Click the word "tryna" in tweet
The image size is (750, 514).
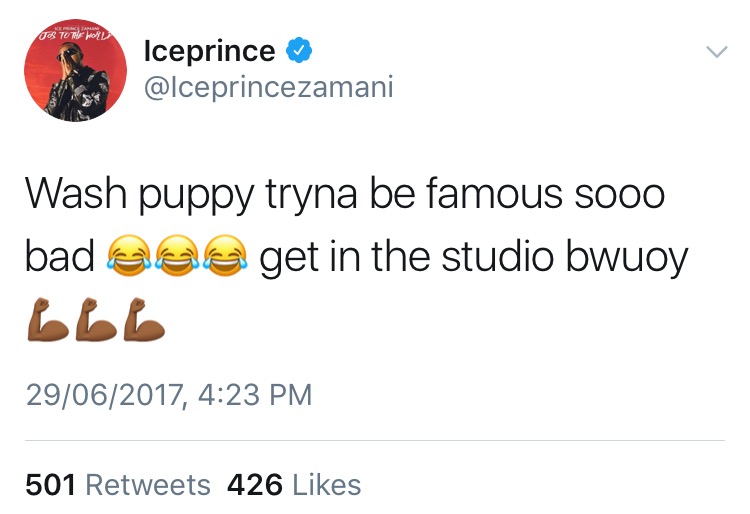pos(311,196)
